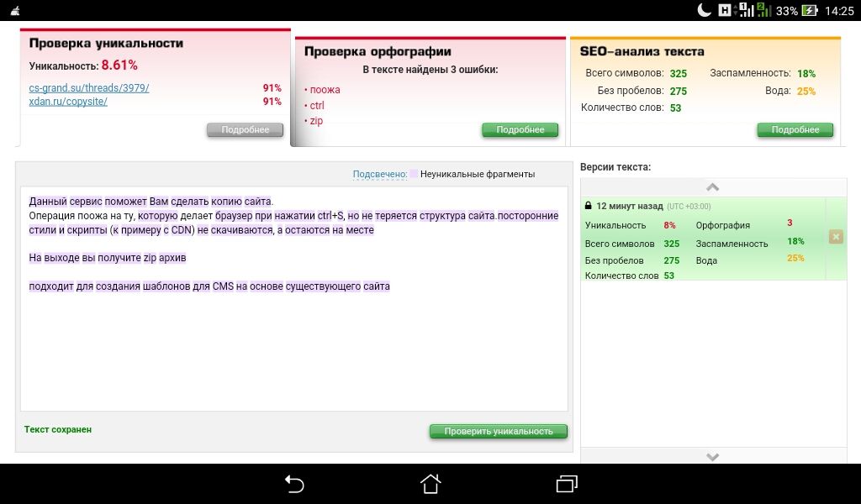Tap the Android home icon
Image resolution: width=861 pixels, height=504 pixels.
click(x=430, y=484)
